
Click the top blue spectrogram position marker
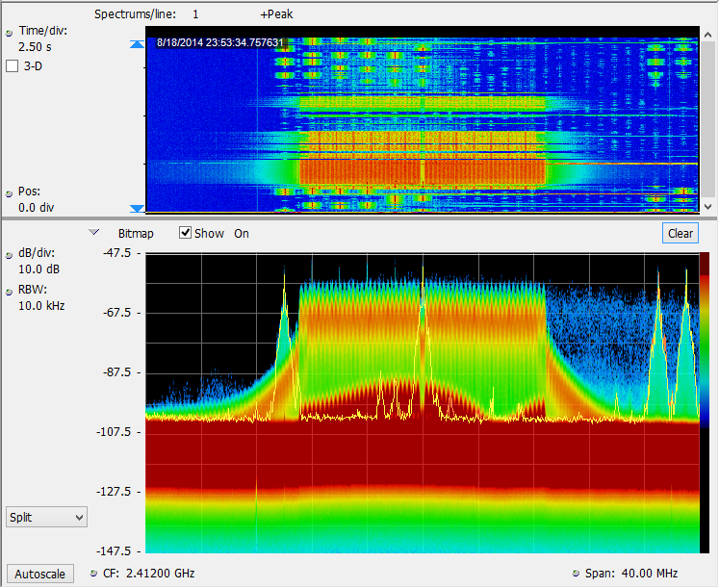[136, 45]
